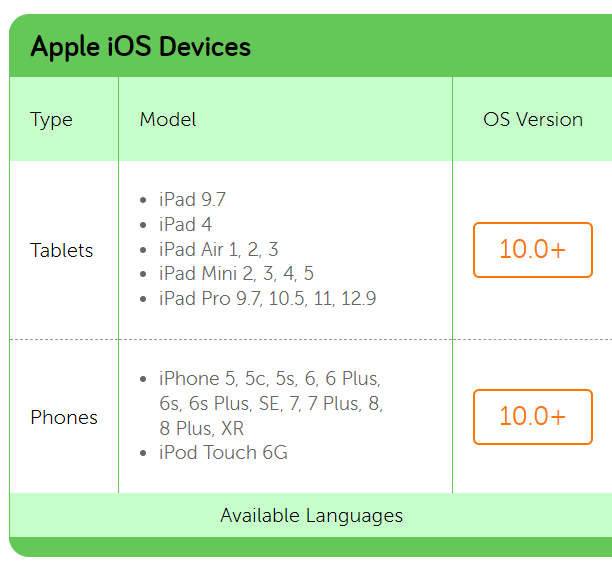Click the Tablets 10.0+ version badge
Image resolution: width=612 pixels, height=562 pixels.
click(x=533, y=250)
